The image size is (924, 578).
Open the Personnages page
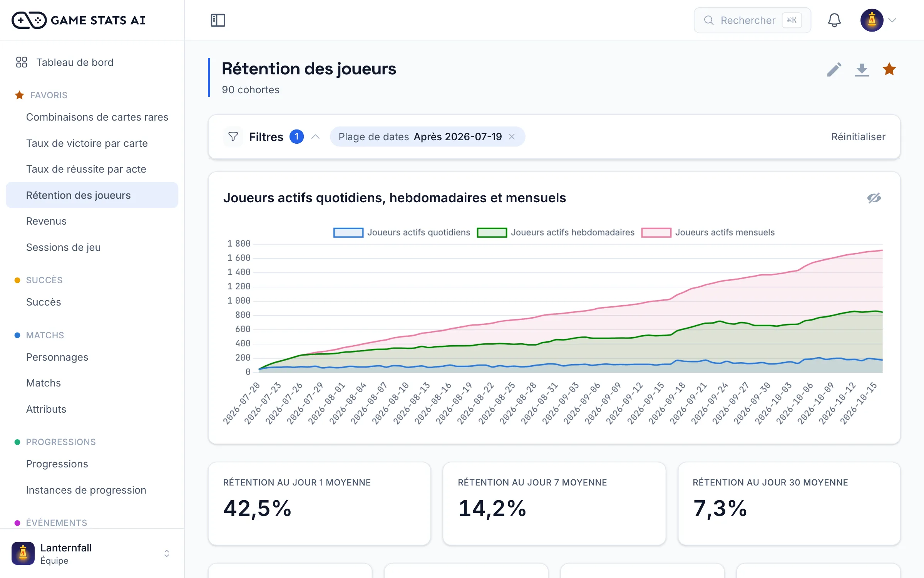pyautogui.click(x=92, y=357)
